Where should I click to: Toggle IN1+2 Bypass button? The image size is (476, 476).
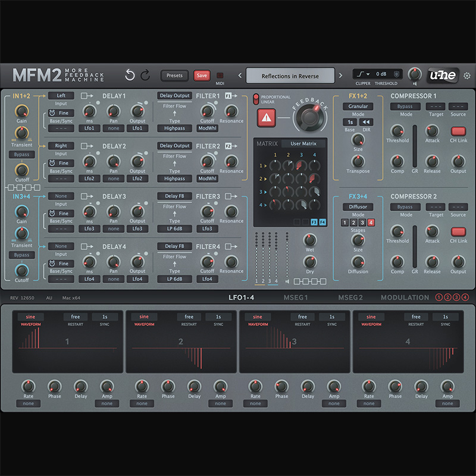[22, 155]
